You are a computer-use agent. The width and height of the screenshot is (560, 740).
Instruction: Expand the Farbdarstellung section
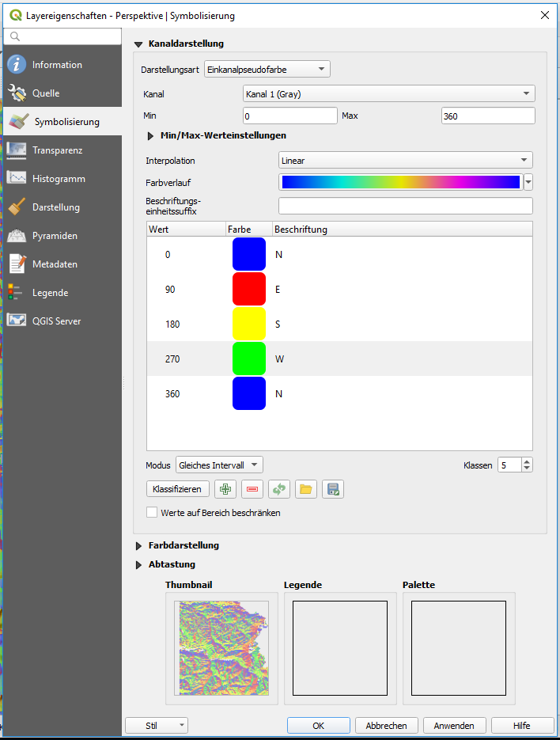[x=139, y=546]
